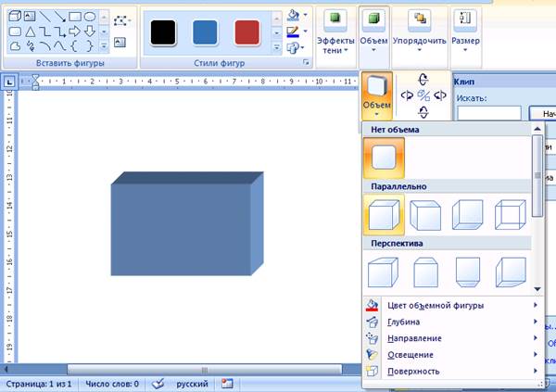Choose the first highlighted Параллельно 3-D style
This screenshot has height=392, width=556.
pos(384,215)
